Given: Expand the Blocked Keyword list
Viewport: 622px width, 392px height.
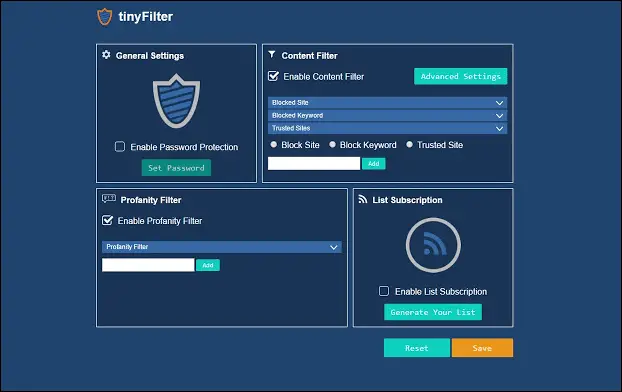Looking at the screenshot, I should coord(388,115).
